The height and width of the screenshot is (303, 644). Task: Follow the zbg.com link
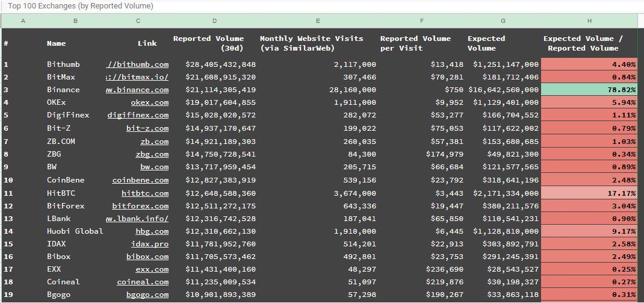pos(152,154)
